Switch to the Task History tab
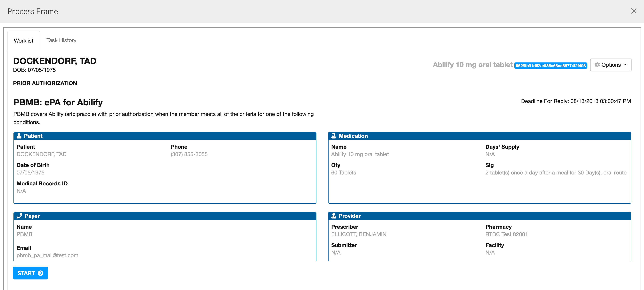 (x=61, y=40)
